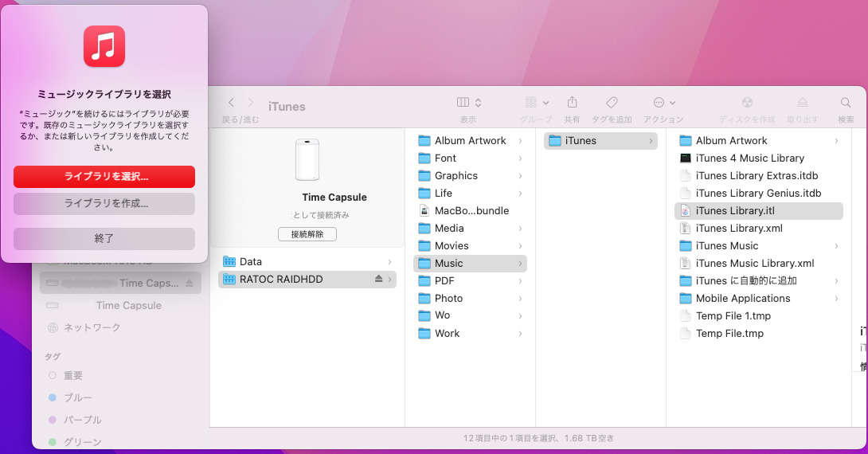Screen dimensions: 868x454
Task: Go forward with the Finder forward arrow
Action: 251,103
